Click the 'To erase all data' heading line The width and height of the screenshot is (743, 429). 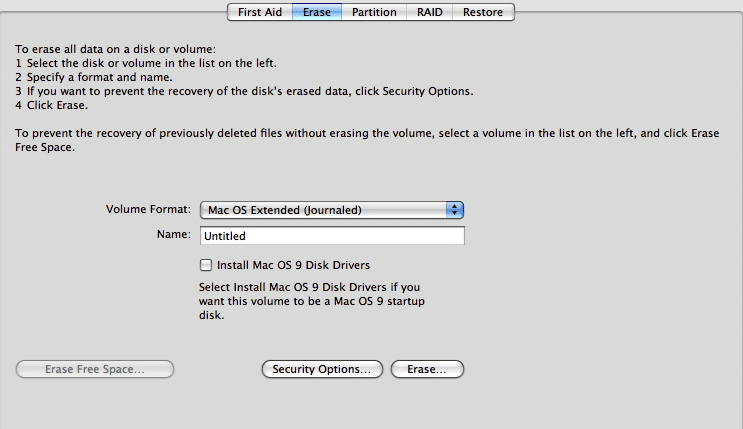(x=115, y=49)
